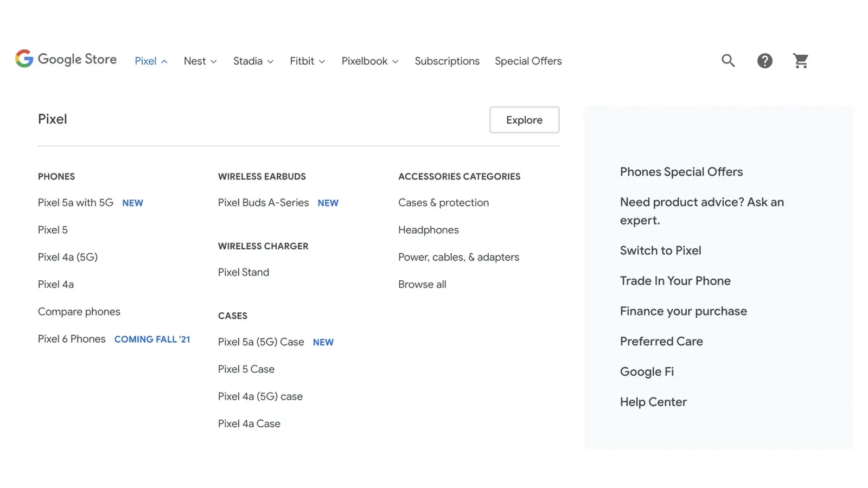Click the WIRELESS CHARGER heading

[263, 246]
